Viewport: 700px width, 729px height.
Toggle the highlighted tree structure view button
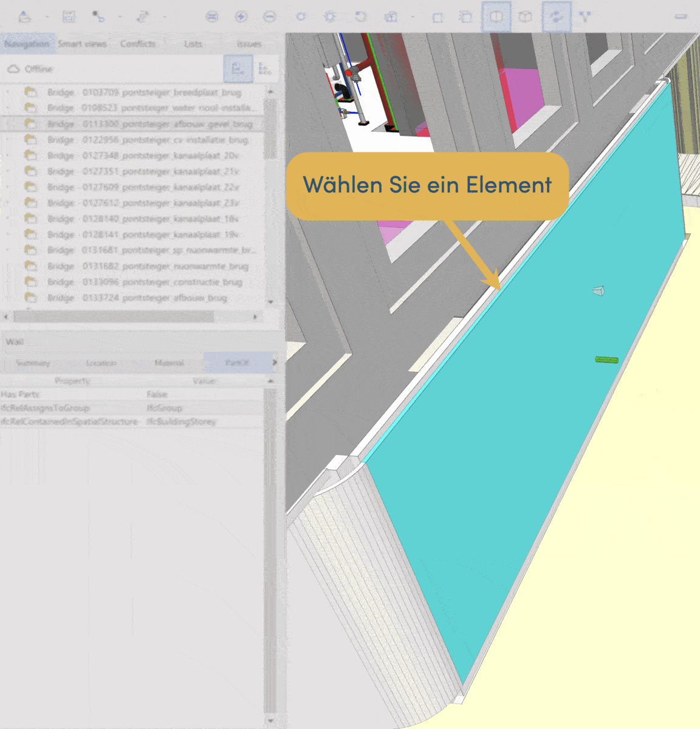[x=238, y=69]
